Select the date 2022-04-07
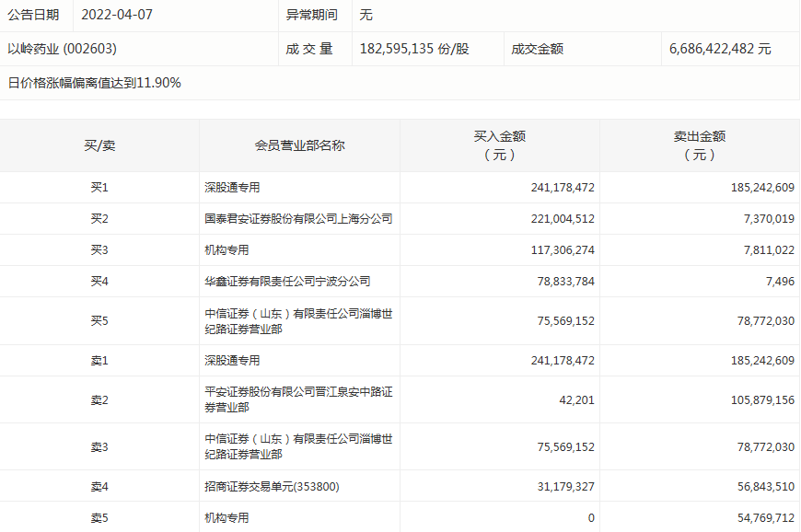The image size is (801, 532). pyautogui.click(x=117, y=15)
